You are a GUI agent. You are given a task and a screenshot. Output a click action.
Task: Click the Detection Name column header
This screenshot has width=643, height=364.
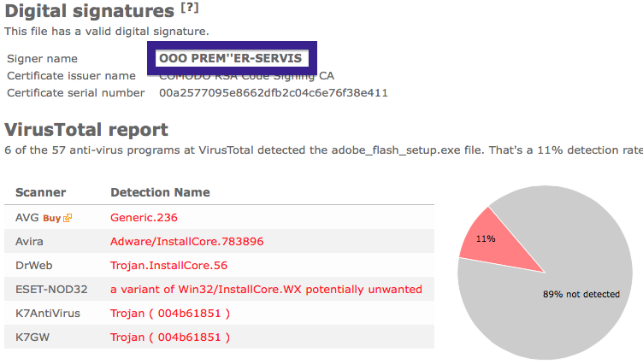(x=161, y=192)
